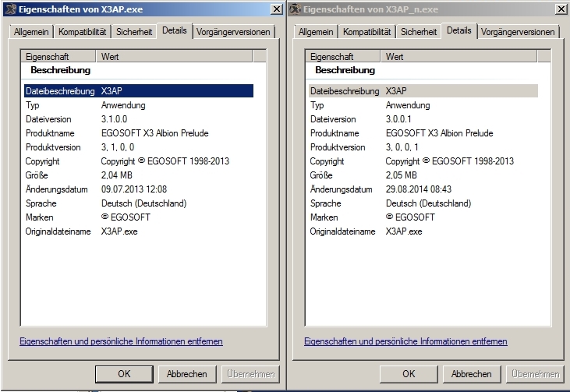Viewport: 570px width, 392px height.
Task: Select Änderungsdatum 09.07.2013 12:08 row
Action: [139, 189]
